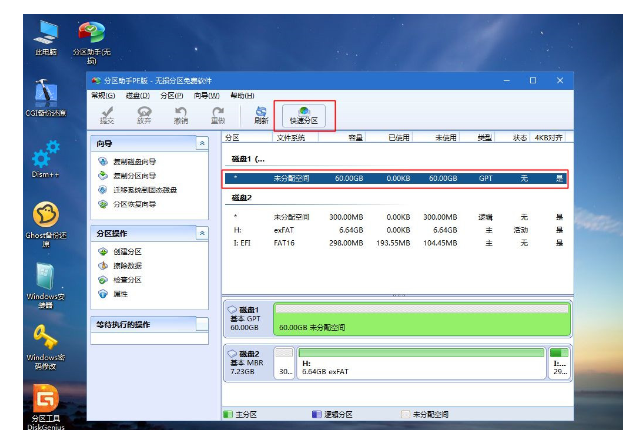Open the 磁盘(D) menu
The image size is (643, 440).
pos(137,96)
